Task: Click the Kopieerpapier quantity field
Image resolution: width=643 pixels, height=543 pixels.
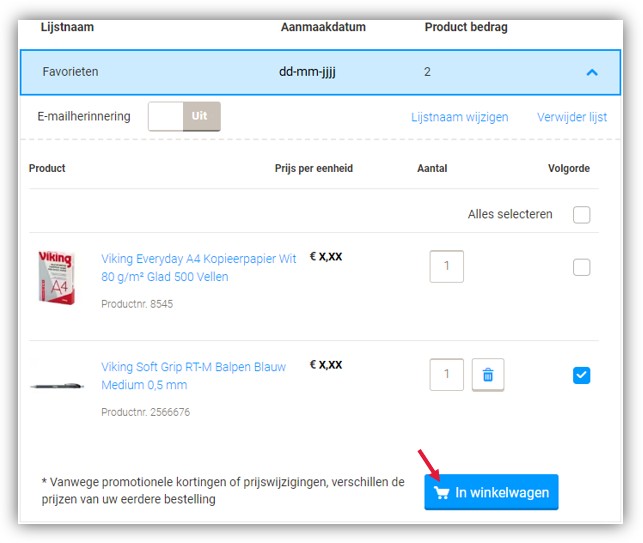Action: [x=446, y=267]
